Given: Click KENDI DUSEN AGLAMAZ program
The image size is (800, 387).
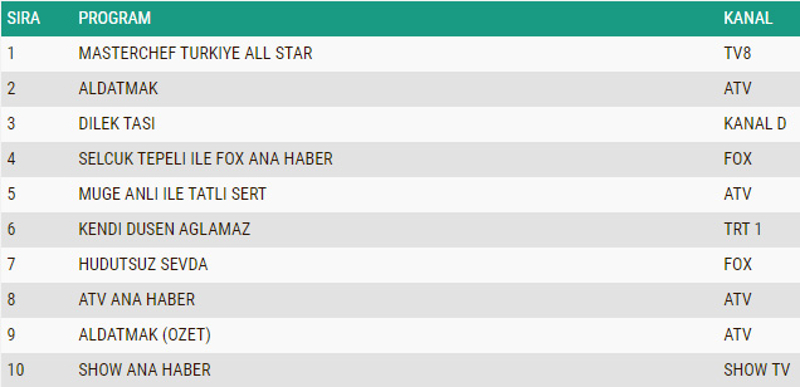Looking at the screenshot, I should pos(164,229).
